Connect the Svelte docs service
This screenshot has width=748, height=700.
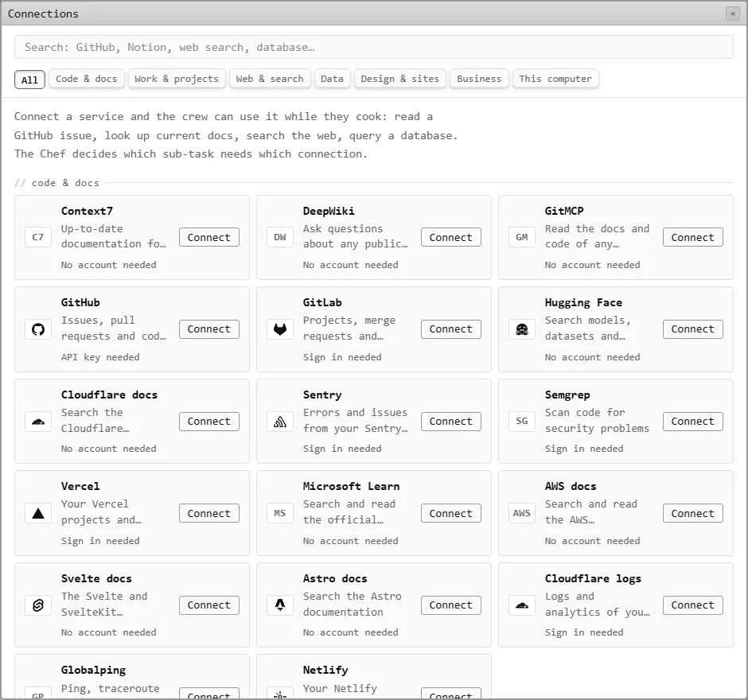[209, 605]
